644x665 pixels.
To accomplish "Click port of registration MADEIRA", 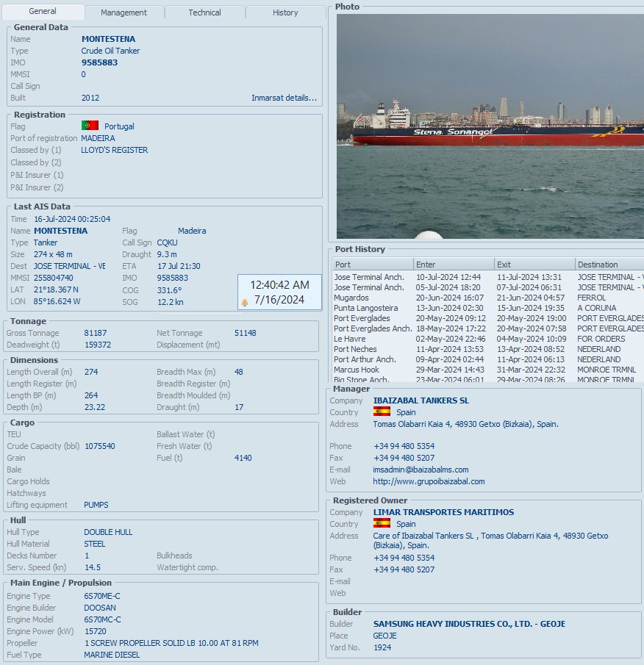I will tap(98, 138).
